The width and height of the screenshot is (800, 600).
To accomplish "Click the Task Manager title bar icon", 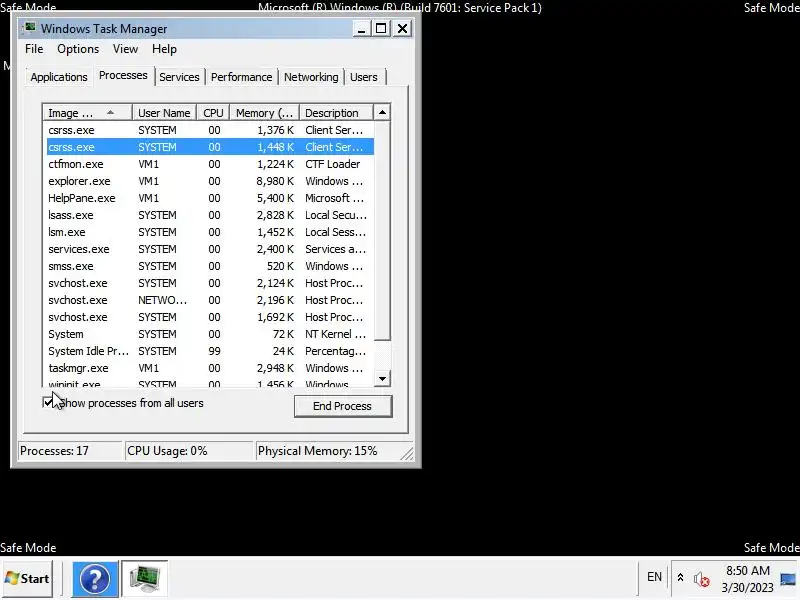I will pyautogui.click(x=30, y=28).
